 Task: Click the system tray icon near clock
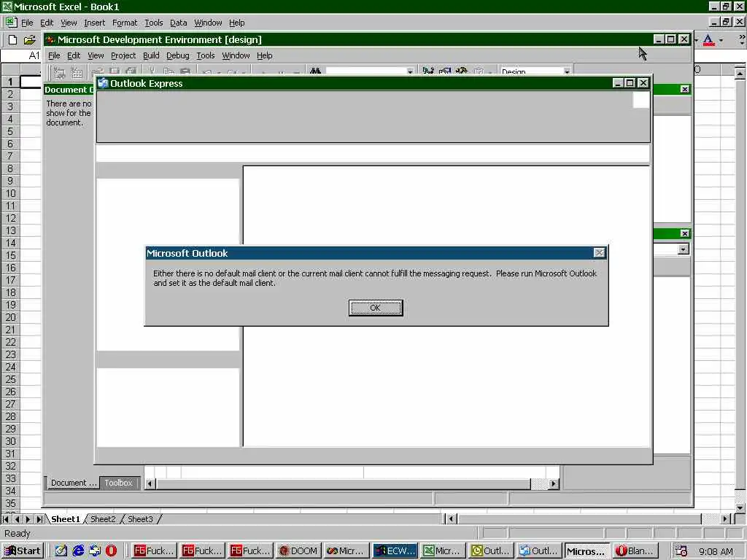point(681,551)
